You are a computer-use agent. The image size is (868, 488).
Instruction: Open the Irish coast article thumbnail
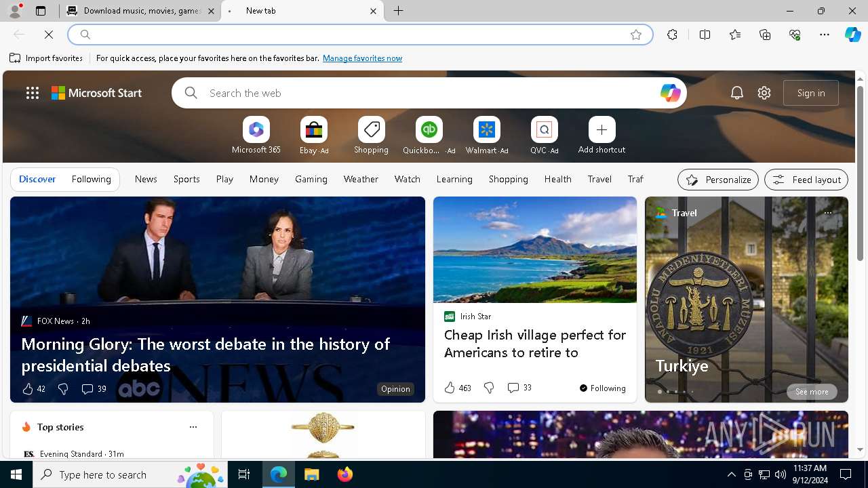pyautogui.click(x=535, y=250)
